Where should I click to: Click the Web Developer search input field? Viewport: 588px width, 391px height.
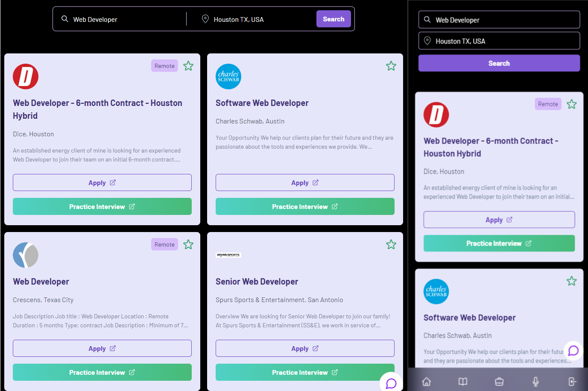(120, 19)
